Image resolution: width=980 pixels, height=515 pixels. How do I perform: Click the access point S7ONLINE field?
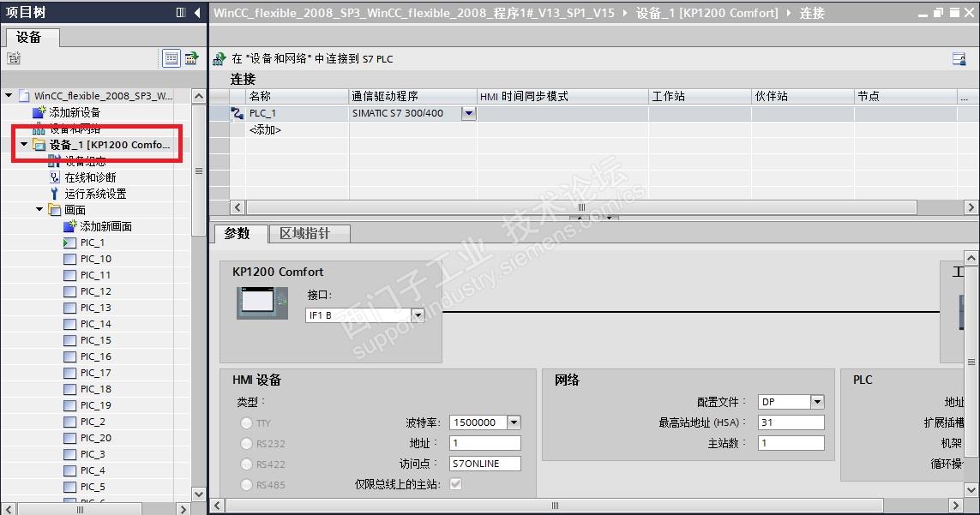(x=485, y=464)
